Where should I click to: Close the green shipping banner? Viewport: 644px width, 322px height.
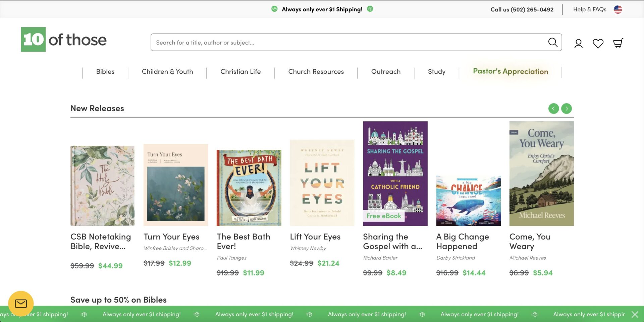pos(635,314)
